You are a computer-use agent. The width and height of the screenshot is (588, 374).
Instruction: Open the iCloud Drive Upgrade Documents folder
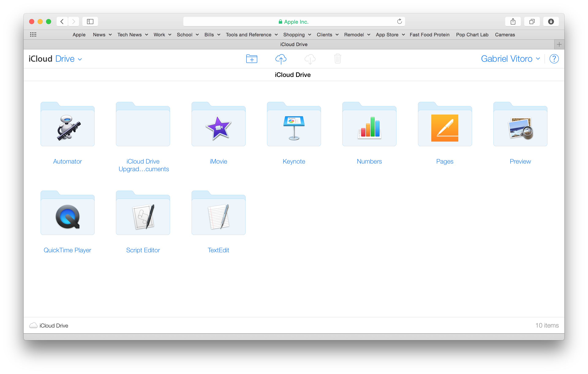click(x=143, y=124)
